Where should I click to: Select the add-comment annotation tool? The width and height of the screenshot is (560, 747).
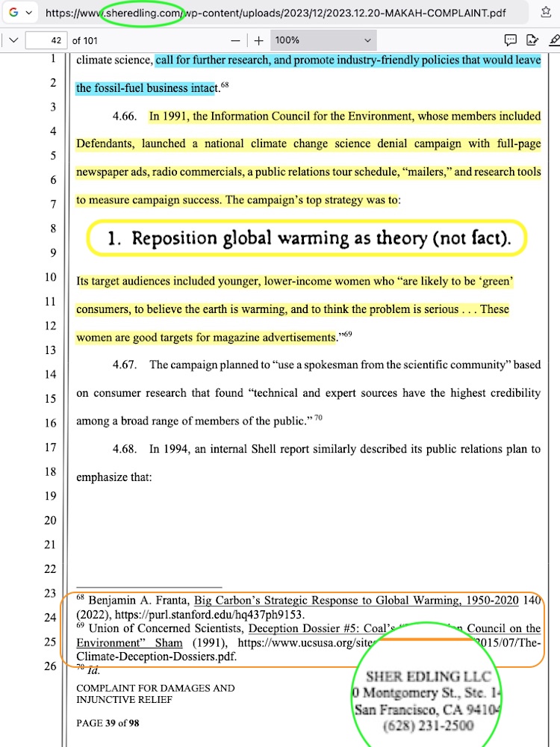click(x=511, y=40)
